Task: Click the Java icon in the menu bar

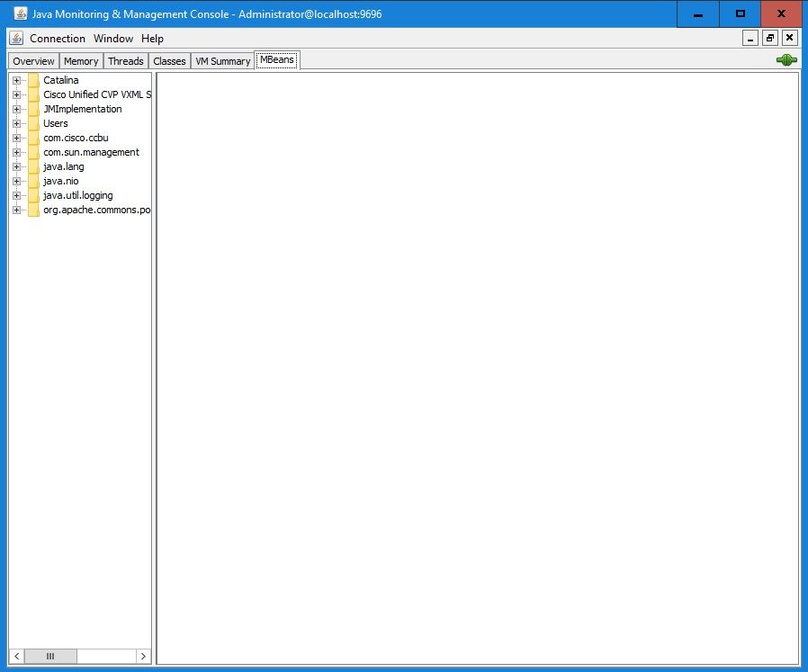Action: pyautogui.click(x=16, y=38)
